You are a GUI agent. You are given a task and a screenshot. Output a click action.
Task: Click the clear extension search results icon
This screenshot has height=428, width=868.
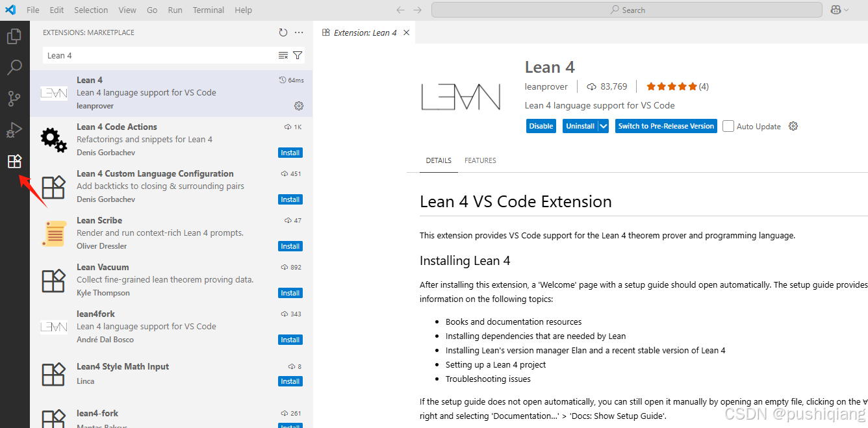(x=282, y=55)
